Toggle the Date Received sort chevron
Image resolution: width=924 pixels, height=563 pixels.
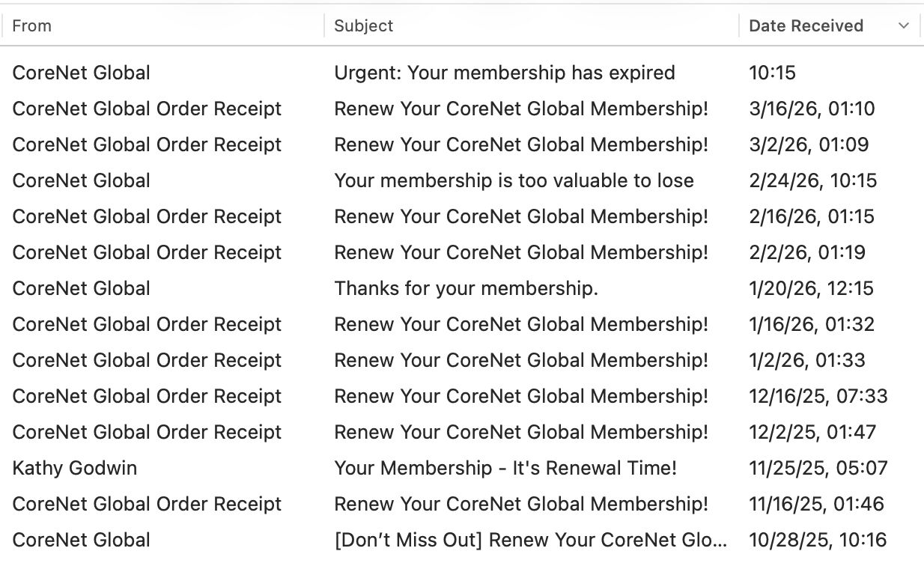[904, 25]
